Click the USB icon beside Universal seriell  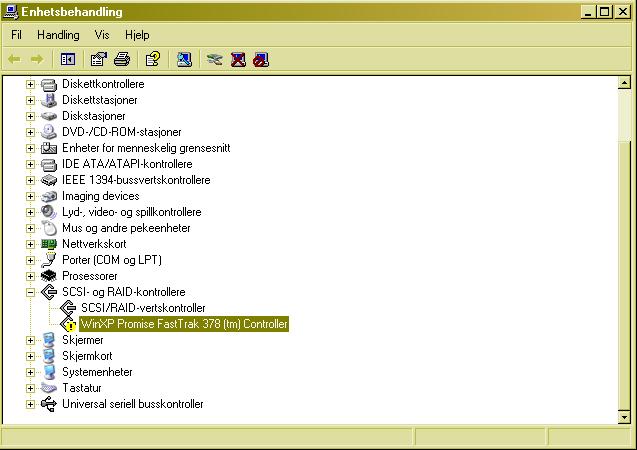49,405
